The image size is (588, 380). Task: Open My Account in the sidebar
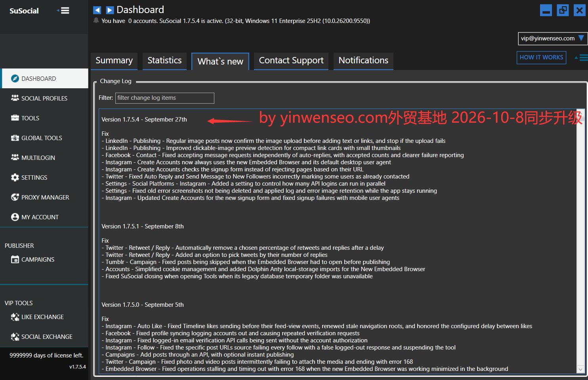click(x=44, y=217)
